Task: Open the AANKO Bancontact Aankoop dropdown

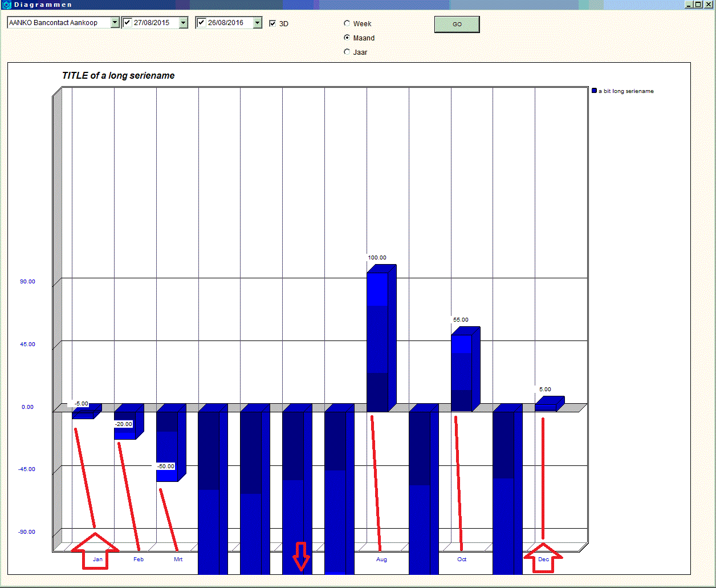Action: (115, 23)
